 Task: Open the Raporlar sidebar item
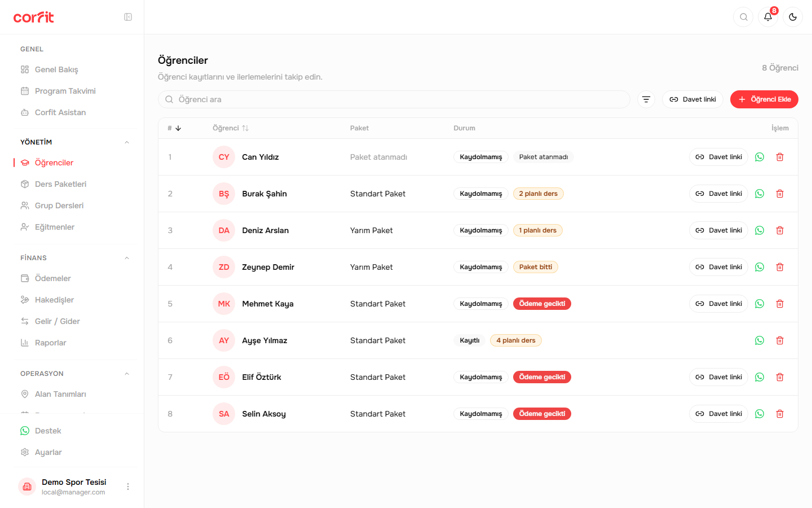(x=51, y=343)
